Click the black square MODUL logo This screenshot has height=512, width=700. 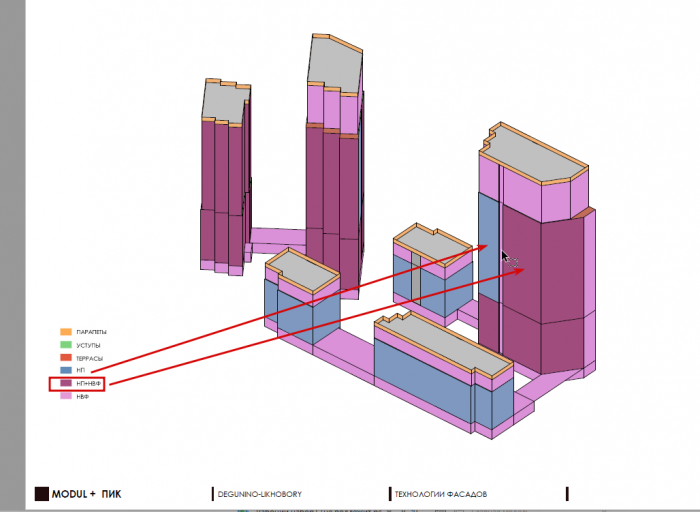coord(42,494)
